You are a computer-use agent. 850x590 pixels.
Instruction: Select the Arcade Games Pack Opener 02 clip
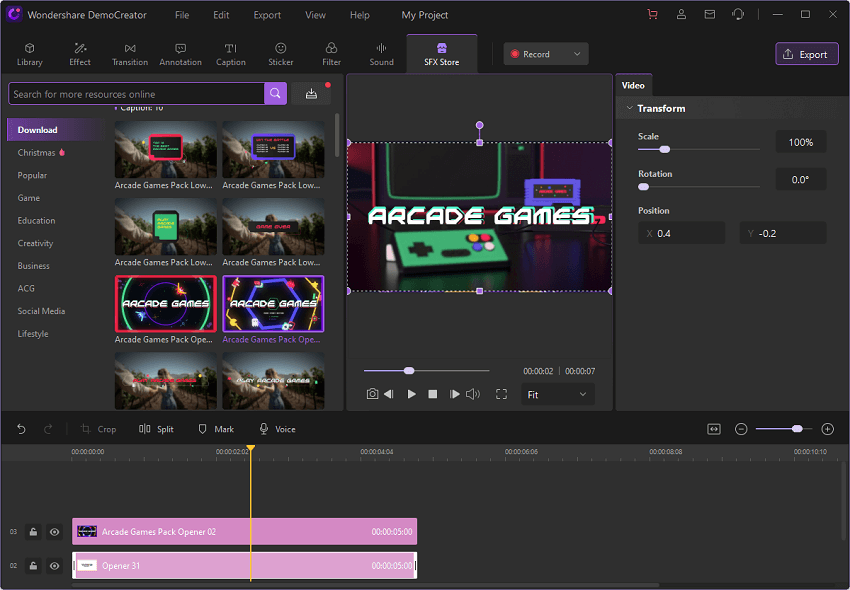tap(244, 532)
